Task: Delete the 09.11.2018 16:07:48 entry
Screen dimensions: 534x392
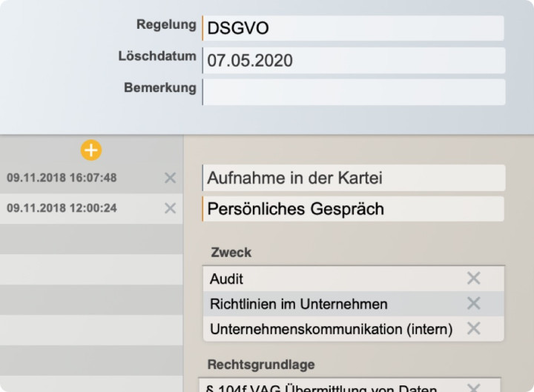Action: click(170, 178)
